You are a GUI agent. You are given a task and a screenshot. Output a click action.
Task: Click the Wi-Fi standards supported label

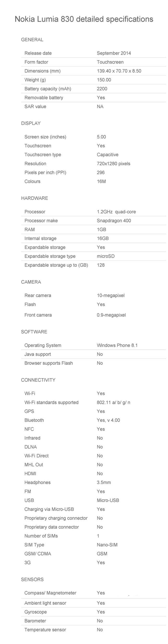pyautogui.click(x=51, y=402)
